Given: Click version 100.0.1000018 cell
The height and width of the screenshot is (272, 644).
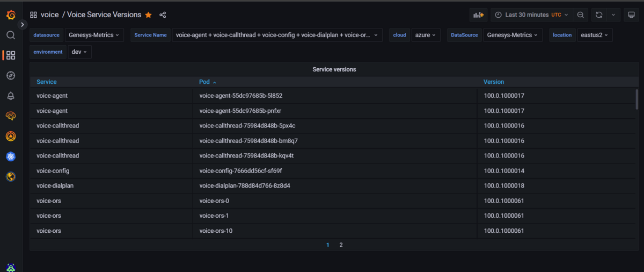Looking at the screenshot, I should coord(556,186).
